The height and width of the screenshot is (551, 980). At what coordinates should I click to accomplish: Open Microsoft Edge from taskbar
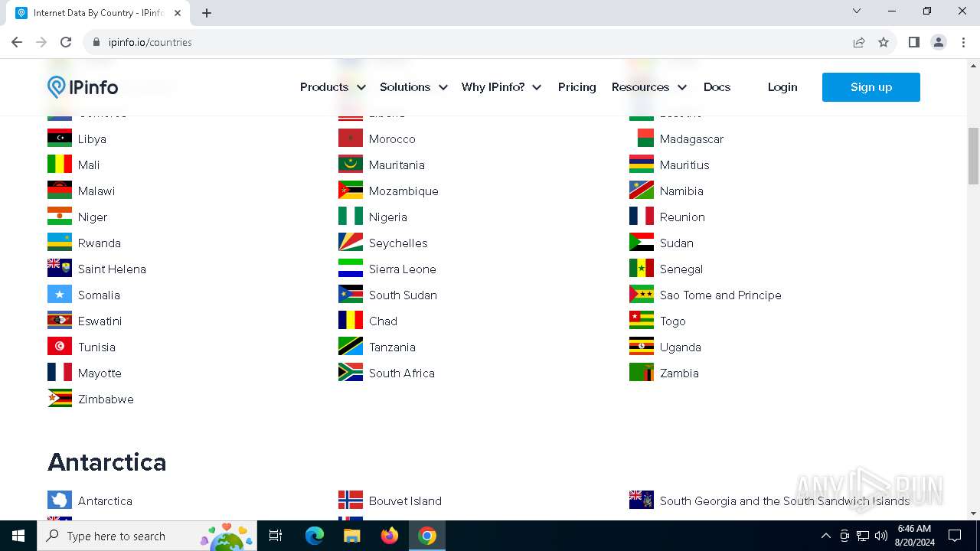pyautogui.click(x=315, y=536)
